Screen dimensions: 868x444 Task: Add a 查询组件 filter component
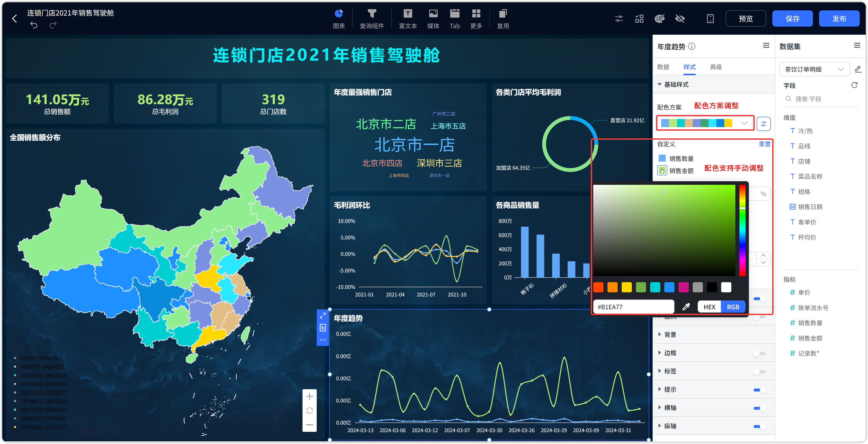[372, 19]
